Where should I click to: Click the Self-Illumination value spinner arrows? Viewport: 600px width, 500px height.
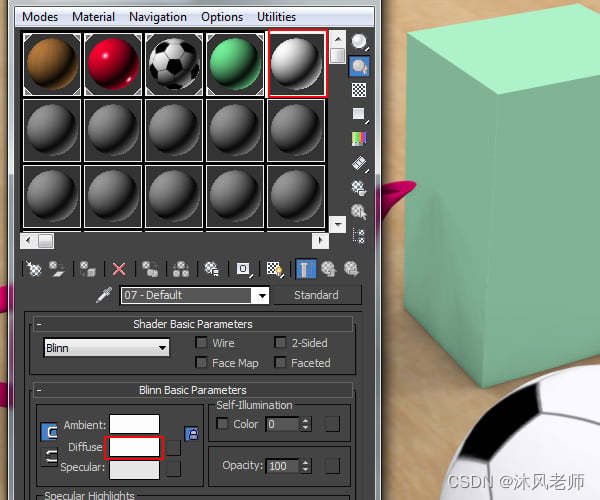point(305,424)
